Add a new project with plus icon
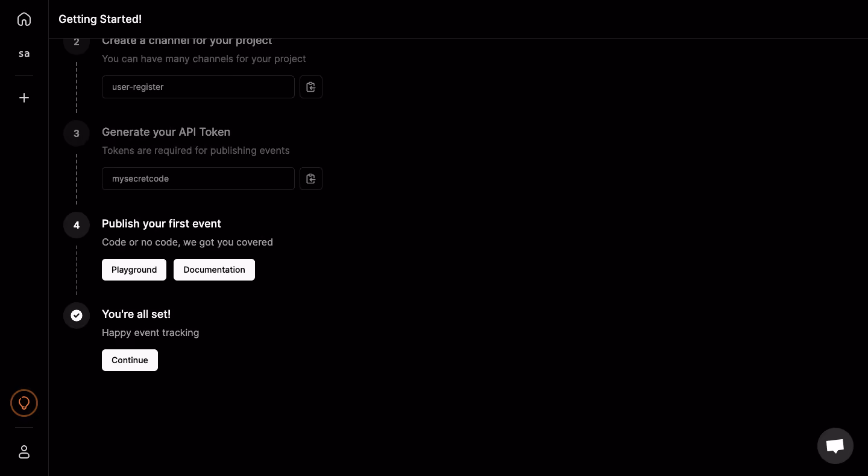Image resolution: width=868 pixels, height=476 pixels. 24,98
